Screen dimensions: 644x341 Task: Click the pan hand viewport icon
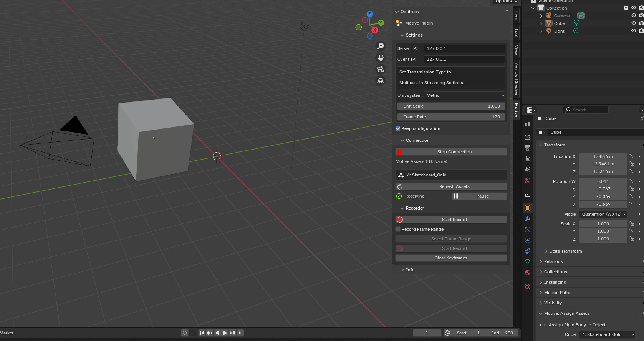[x=381, y=58]
